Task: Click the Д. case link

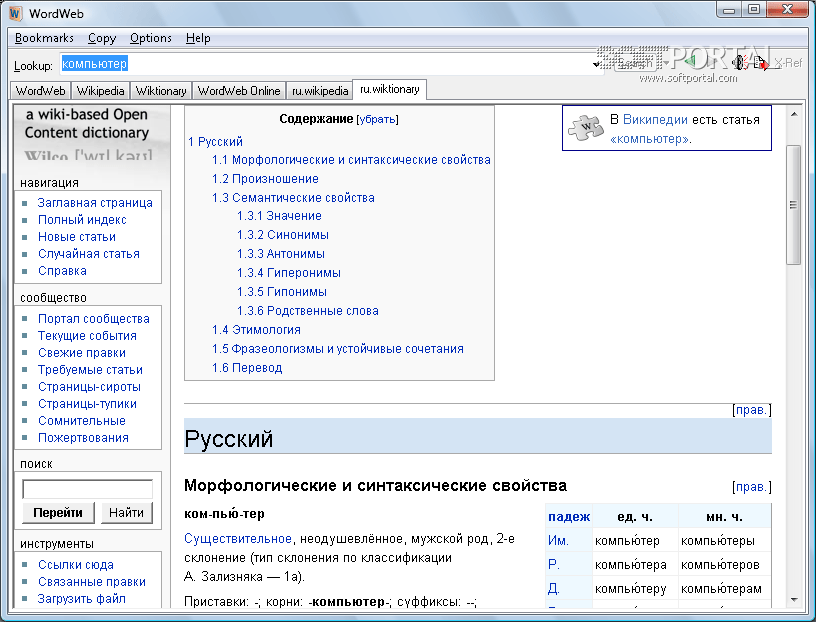Action: pyautogui.click(x=554, y=589)
